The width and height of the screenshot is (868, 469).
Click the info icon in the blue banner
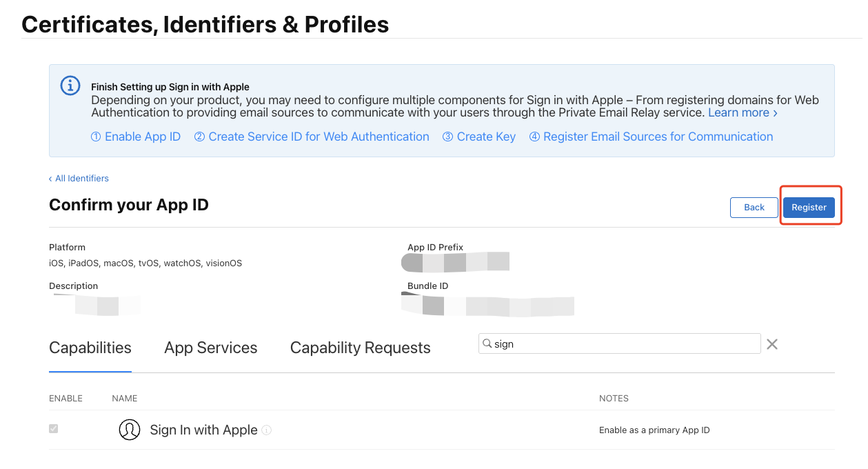click(x=70, y=86)
